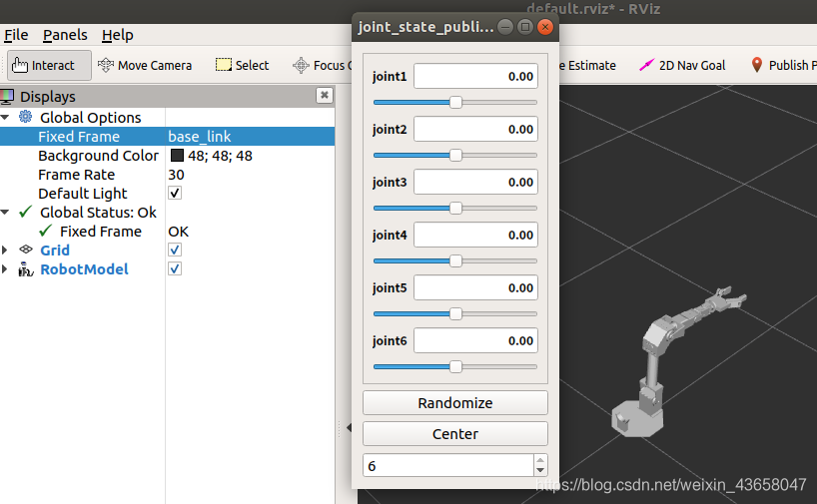Screen dimensions: 817x504
Task: Click the base_link fixed frame value
Action: pos(199,137)
